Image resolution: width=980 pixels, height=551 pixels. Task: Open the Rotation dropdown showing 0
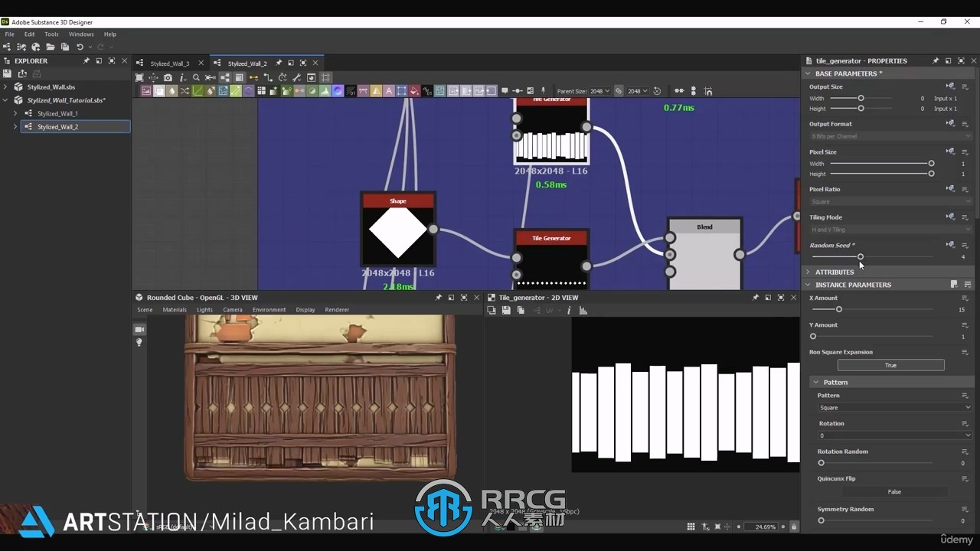coord(894,435)
